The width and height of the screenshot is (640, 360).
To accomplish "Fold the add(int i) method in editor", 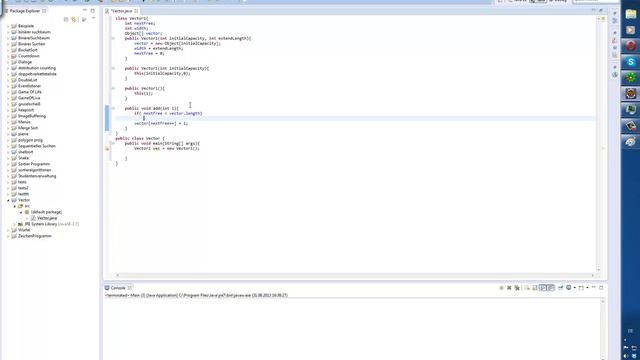I will coord(113,109).
